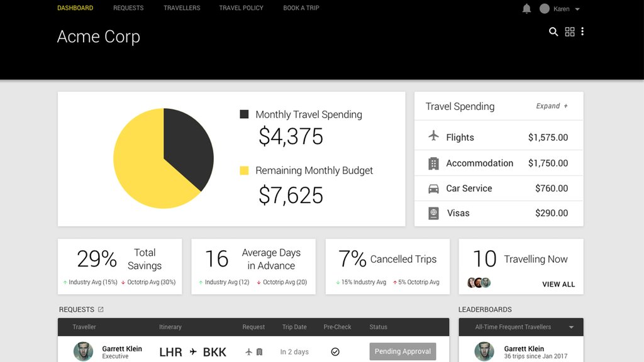644x362 pixels.
Task: Select the $4,375 spending value
Action: pos(291,136)
